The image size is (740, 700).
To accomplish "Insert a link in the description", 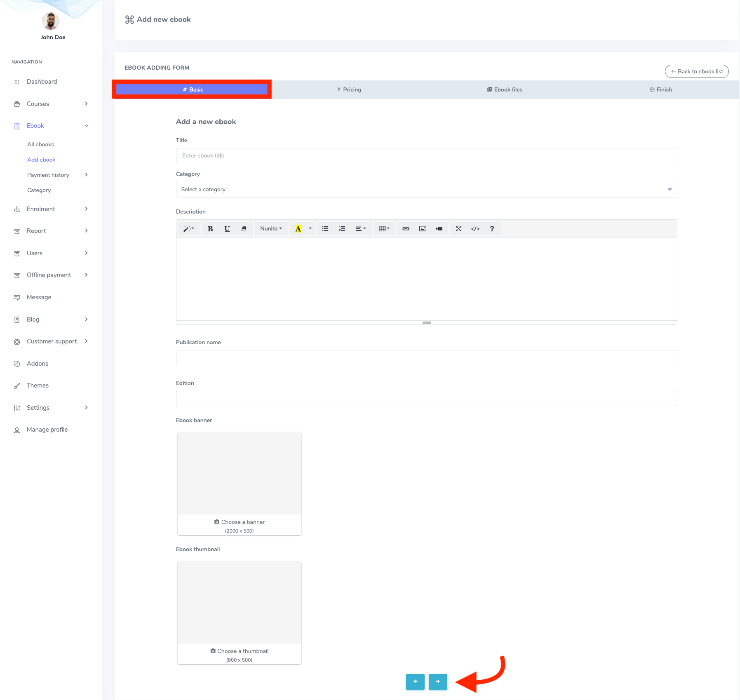I will click(x=406, y=229).
